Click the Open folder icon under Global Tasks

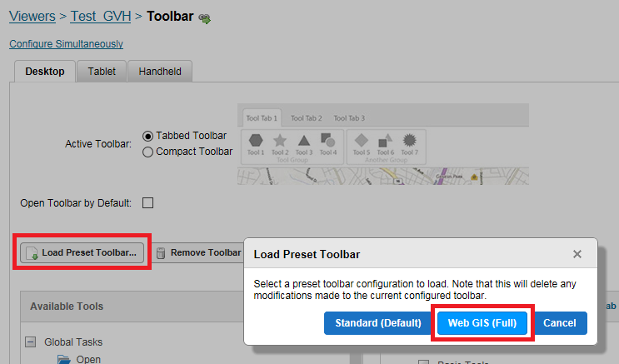(64, 359)
